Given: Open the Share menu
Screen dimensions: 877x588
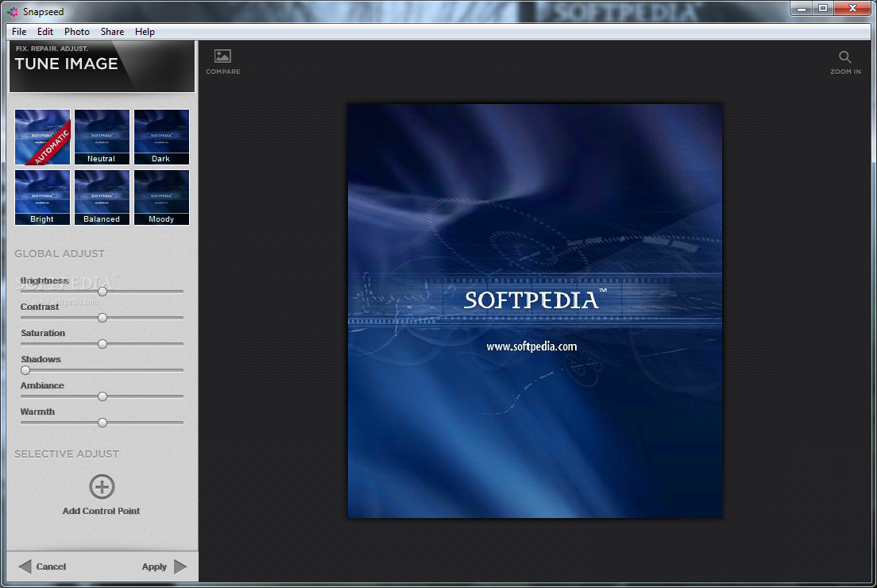Looking at the screenshot, I should tap(113, 32).
